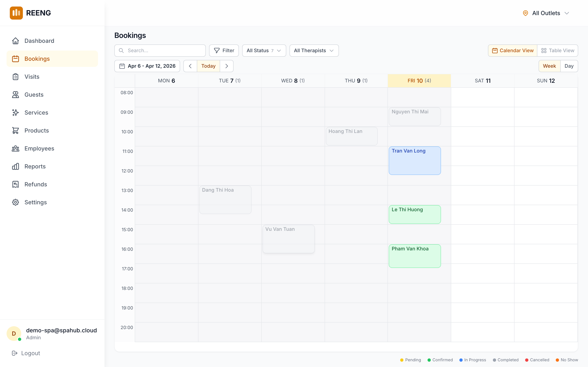Viewport: 588px width, 367px height.
Task: Switch to Table View
Action: pos(558,51)
